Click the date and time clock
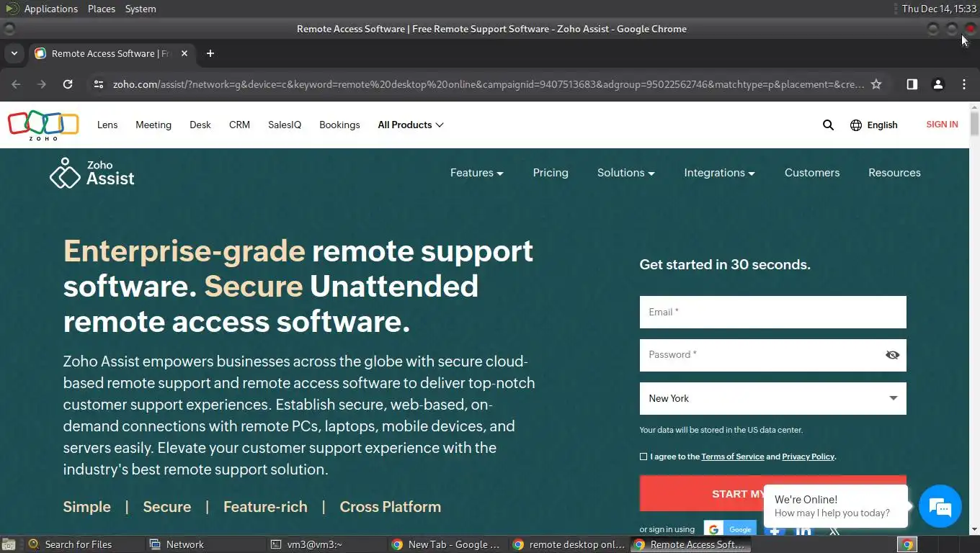Image resolution: width=980 pixels, height=553 pixels. [x=939, y=9]
